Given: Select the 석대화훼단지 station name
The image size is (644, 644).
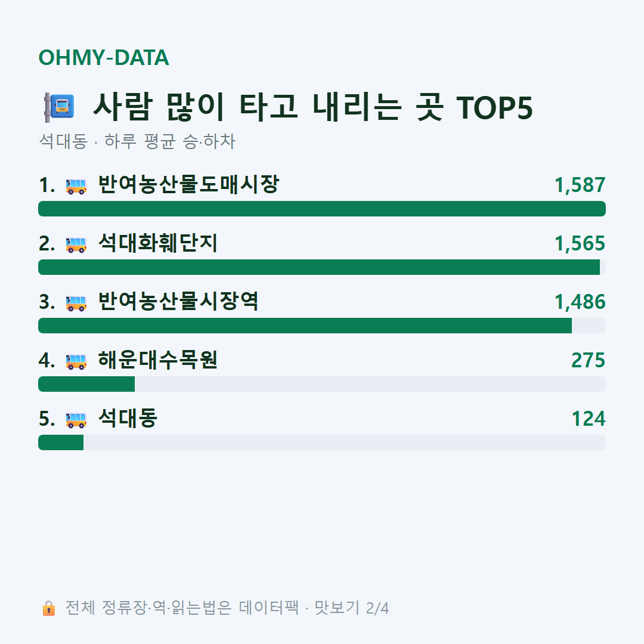Looking at the screenshot, I should coord(157,243).
